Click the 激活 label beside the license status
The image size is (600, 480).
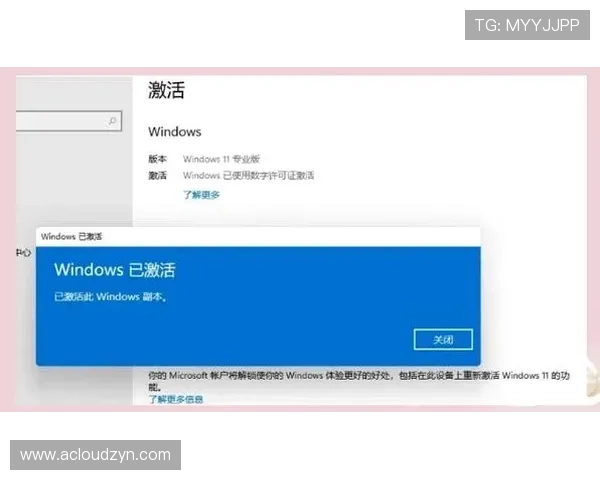pyautogui.click(x=157, y=176)
